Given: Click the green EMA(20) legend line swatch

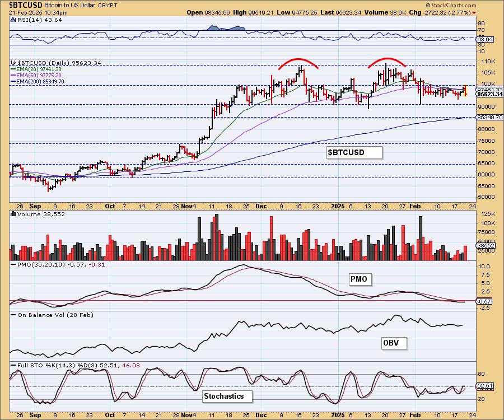Looking at the screenshot, I should pyautogui.click(x=13, y=69).
